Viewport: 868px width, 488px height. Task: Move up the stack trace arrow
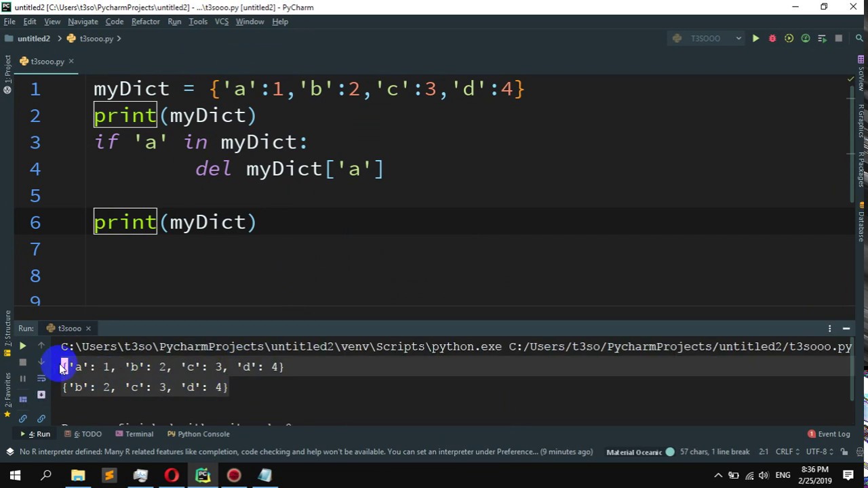tap(41, 346)
